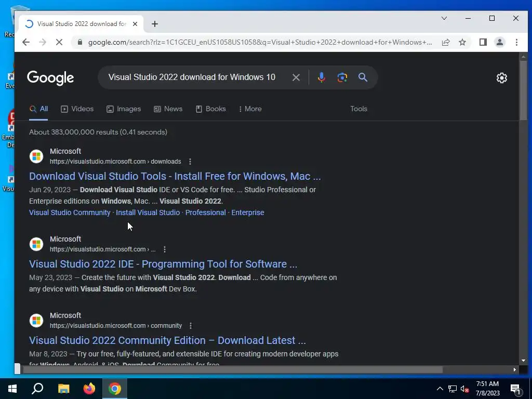The image size is (532, 399).
Task: Click the vertical scrollbar thumb
Action: point(523,90)
